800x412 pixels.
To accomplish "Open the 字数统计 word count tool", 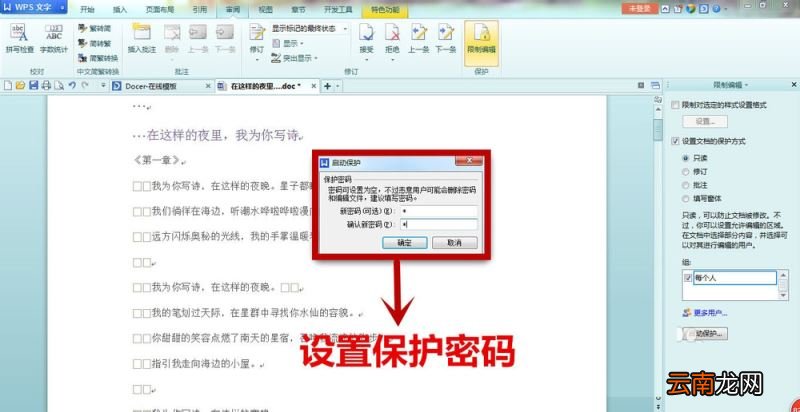I will coord(54,38).
